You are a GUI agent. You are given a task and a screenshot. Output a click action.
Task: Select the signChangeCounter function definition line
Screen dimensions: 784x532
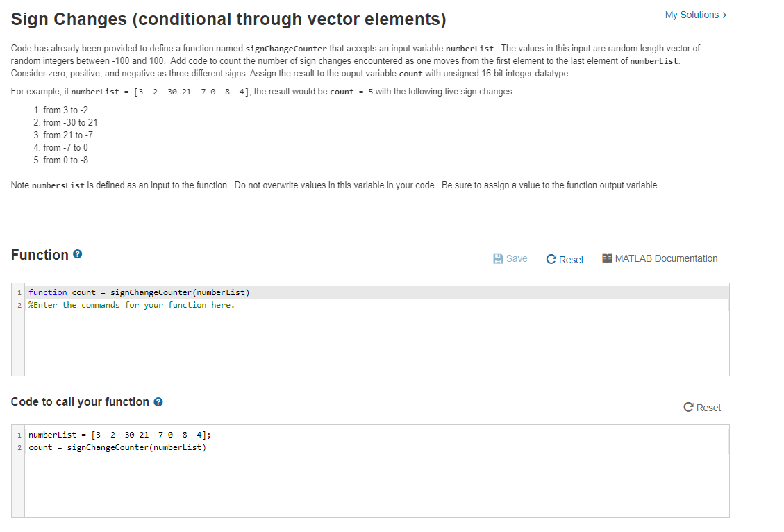tap(137, 292)
